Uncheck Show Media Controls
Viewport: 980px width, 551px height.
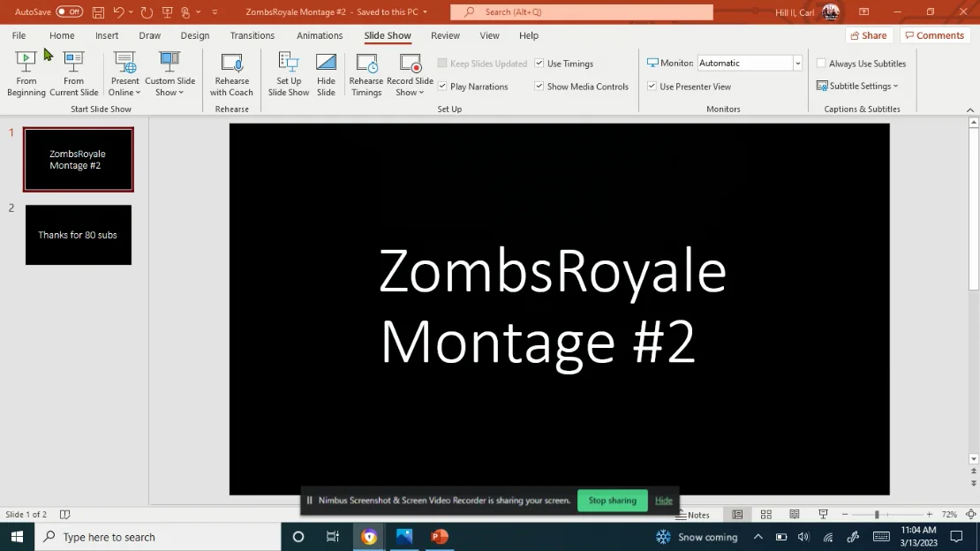pyautogui.click(x=539, y=87)
